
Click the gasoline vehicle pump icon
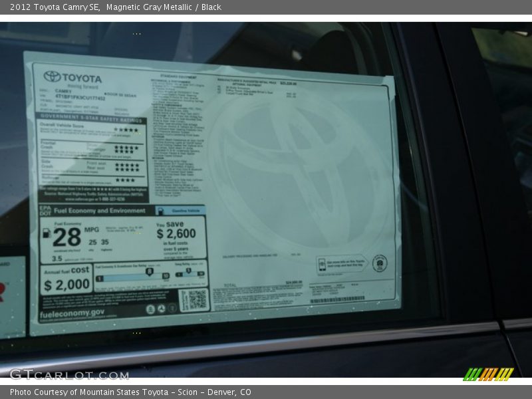160,210
